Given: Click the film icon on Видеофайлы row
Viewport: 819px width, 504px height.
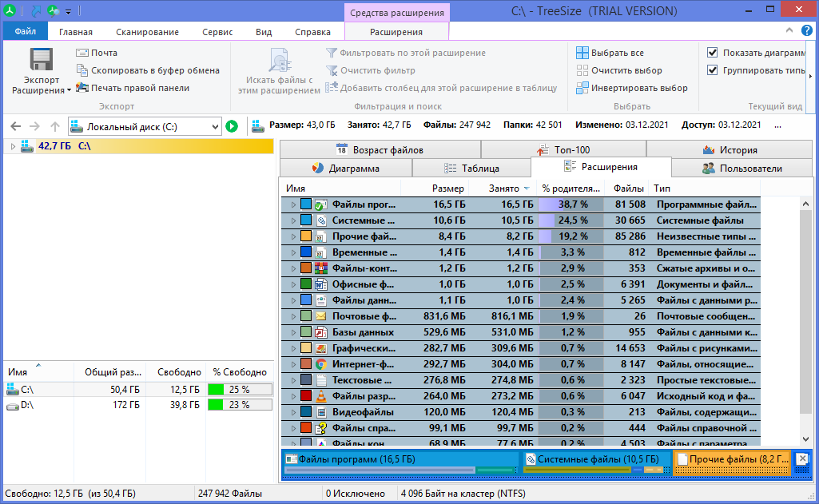Looking at the screenshot, I should pyautogui.click(x=321, y=413).
